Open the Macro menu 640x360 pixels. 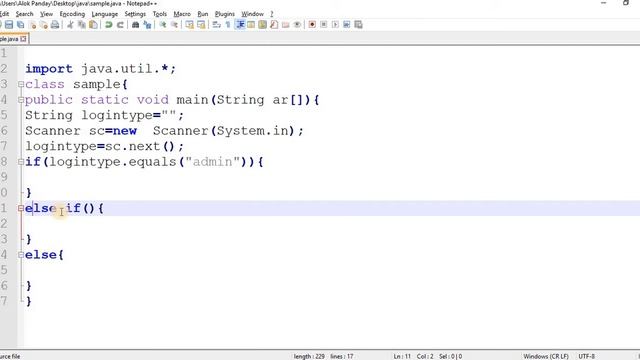point(182,14)
